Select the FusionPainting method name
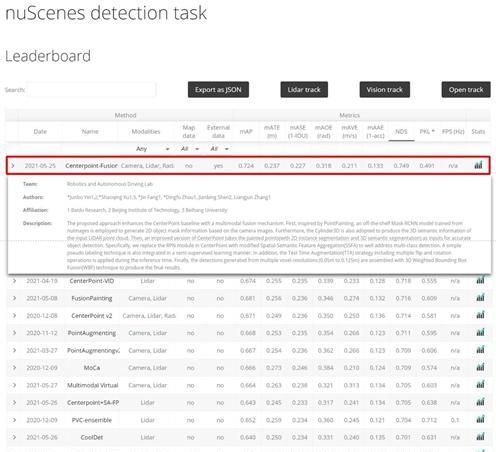 click(92, 298)
